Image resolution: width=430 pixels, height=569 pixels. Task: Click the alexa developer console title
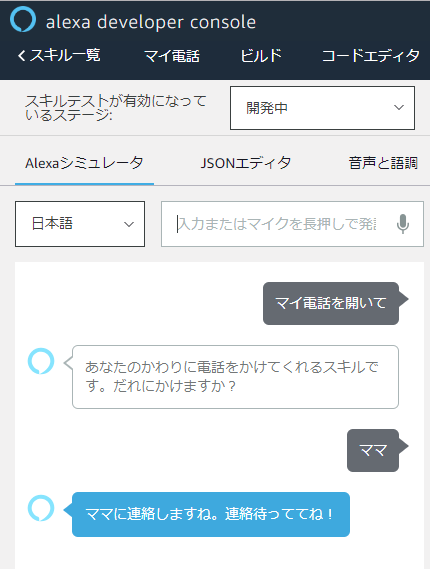coord(151,22)
